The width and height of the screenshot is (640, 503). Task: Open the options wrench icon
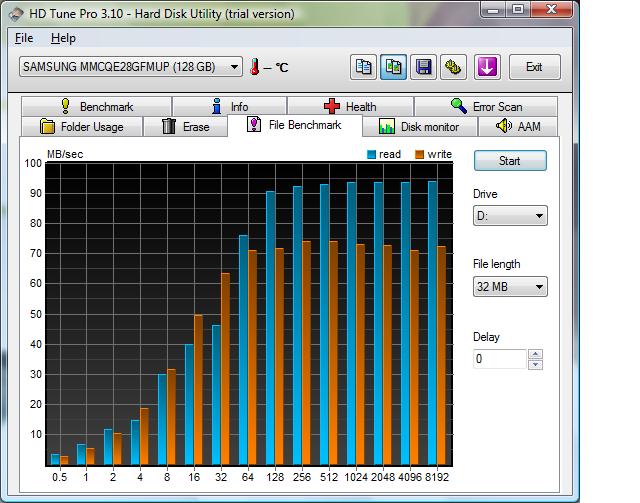point(452,67)
